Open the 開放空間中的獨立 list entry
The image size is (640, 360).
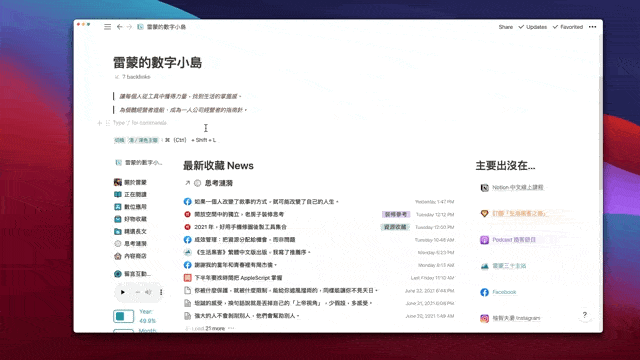tap(318, 214)
